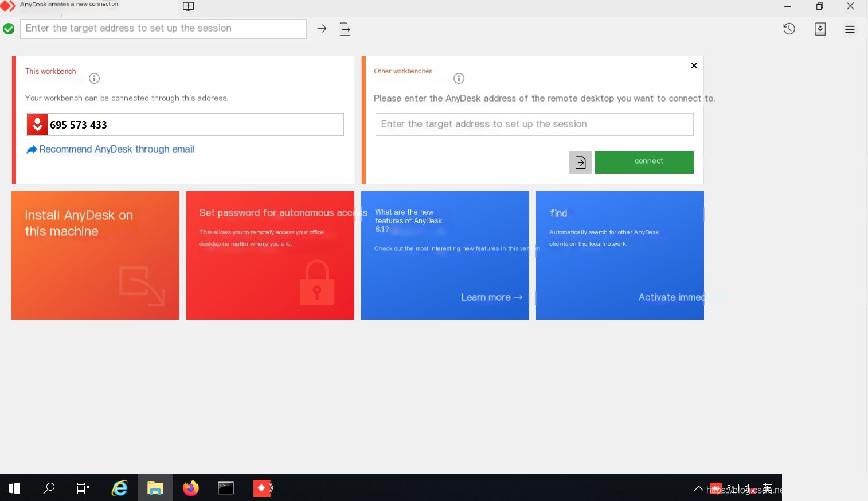
Task: Show info for Other workbenches
Action: [459, 78]
